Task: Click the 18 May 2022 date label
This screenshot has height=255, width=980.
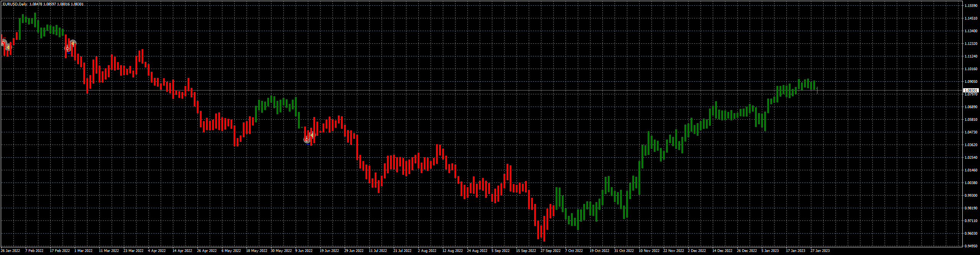Action: (x=257, y=251)
